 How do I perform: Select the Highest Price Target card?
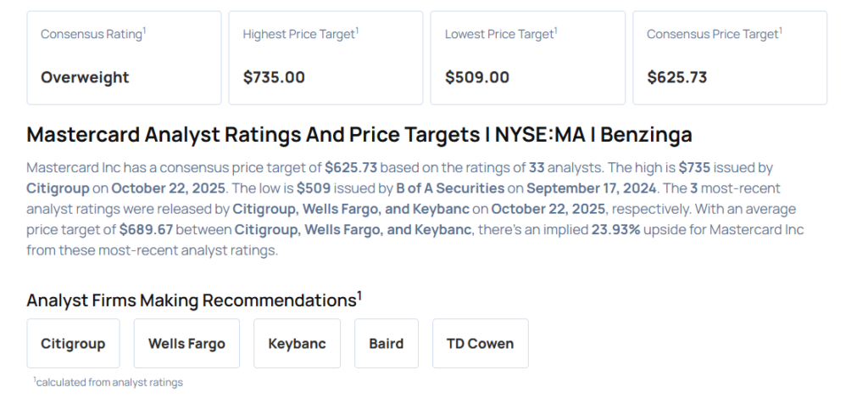pos(325,58)
